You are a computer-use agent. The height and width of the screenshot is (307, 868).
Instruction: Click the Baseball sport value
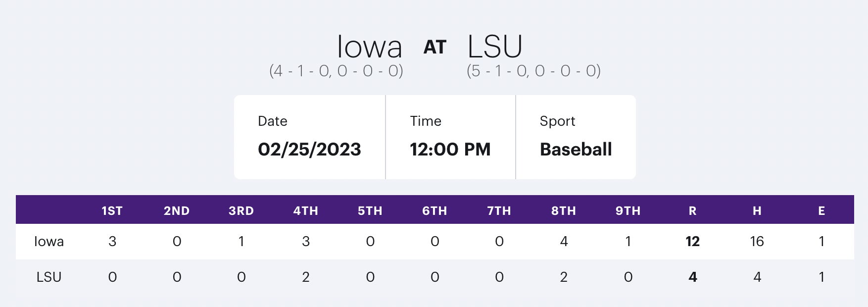point(576,150)
